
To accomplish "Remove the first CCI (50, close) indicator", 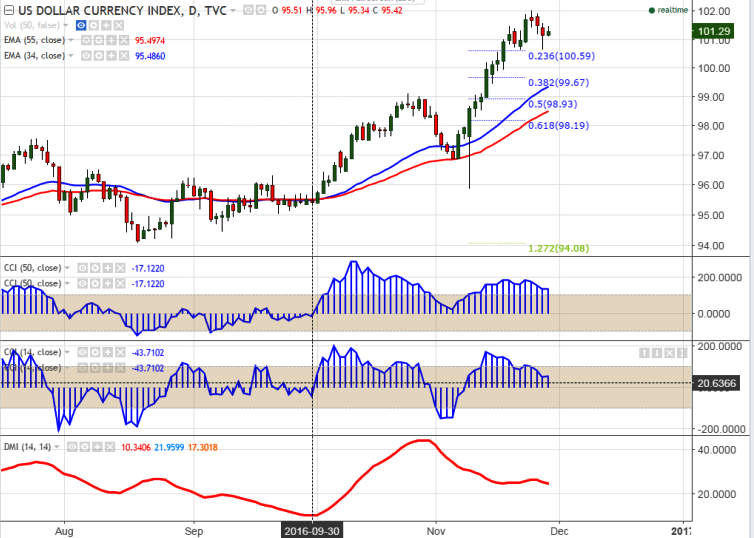I will click(120, 268).
